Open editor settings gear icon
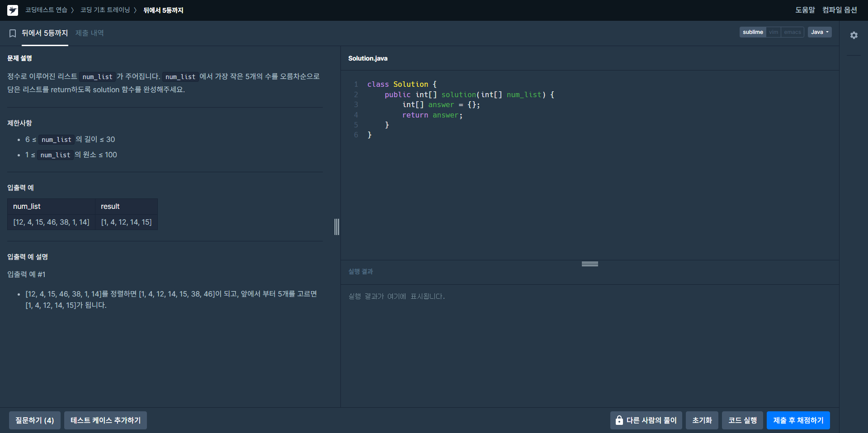This screenshot has height=433, width=868. coord(854,35)
